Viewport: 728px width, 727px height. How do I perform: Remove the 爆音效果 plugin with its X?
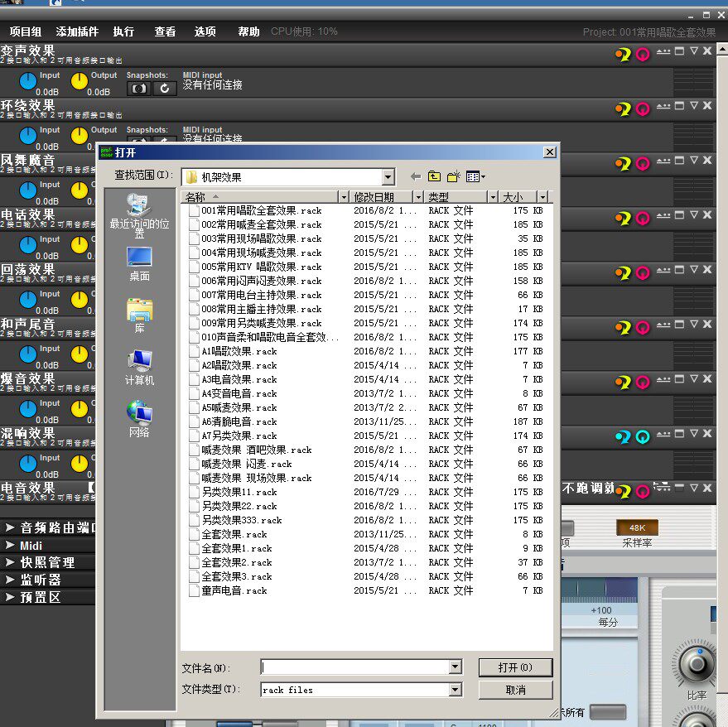[707, 378]
